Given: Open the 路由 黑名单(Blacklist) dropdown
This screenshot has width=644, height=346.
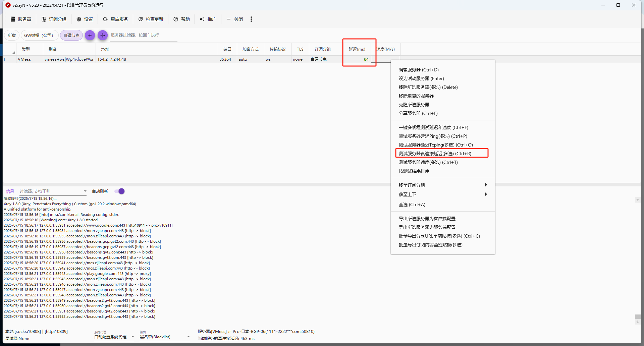Looking at the screenshot, I should tap(188, 337).
